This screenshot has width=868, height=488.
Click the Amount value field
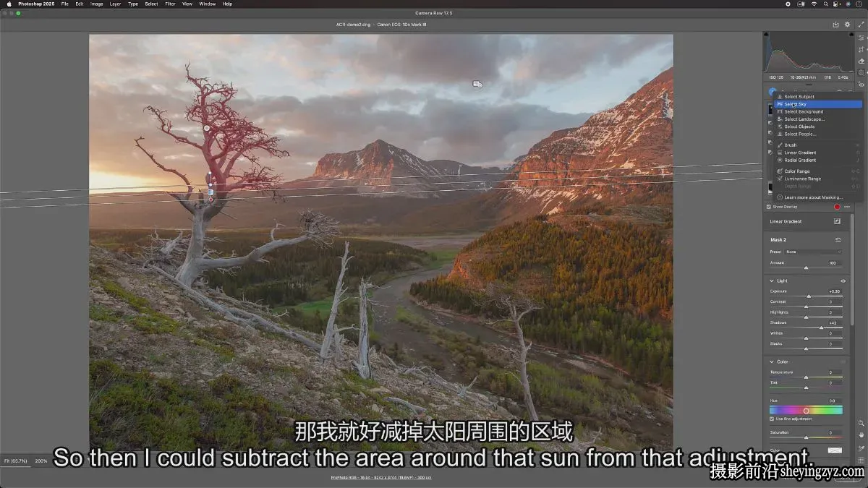835,262
